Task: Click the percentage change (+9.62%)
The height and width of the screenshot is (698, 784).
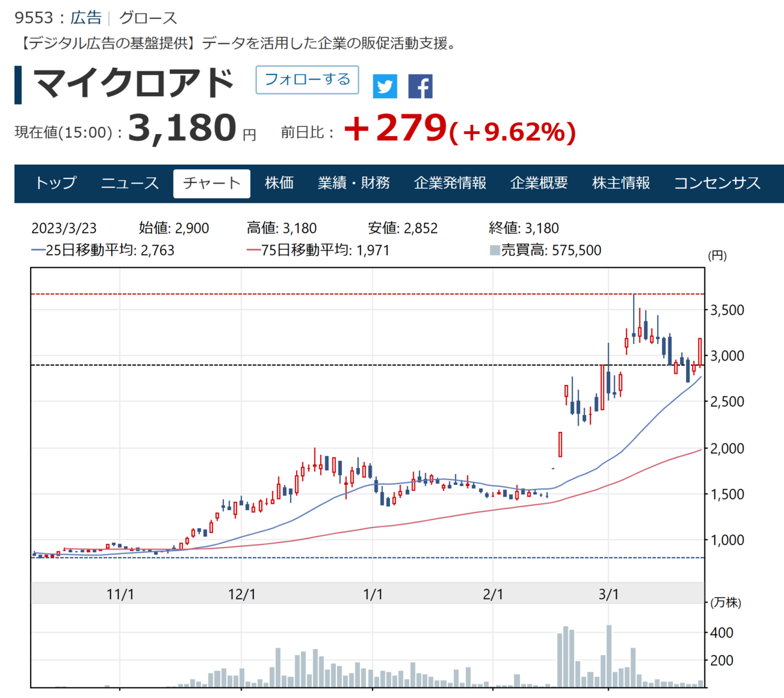Action: [513, 131]
